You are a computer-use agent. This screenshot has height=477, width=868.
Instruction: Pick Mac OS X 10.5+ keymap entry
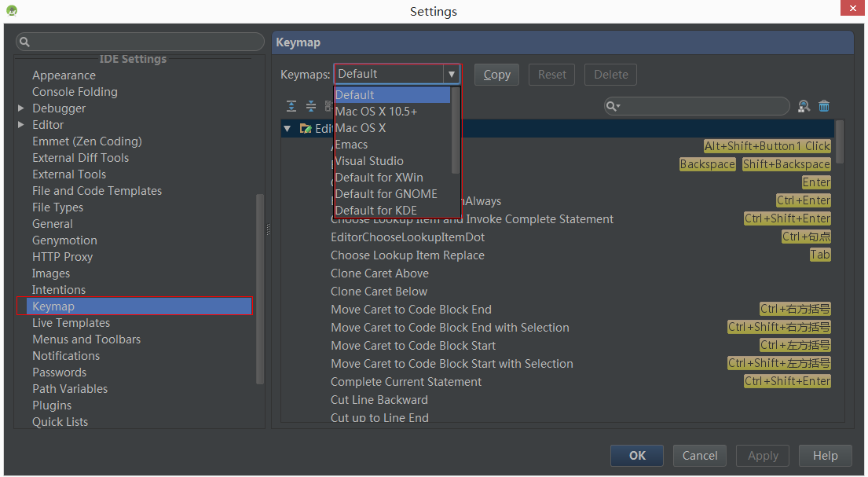coord(376,112)
